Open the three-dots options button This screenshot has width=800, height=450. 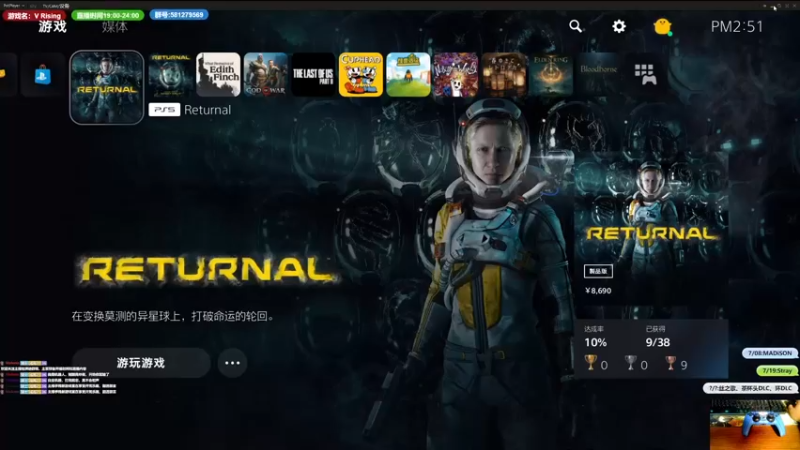tap(232, 363)
